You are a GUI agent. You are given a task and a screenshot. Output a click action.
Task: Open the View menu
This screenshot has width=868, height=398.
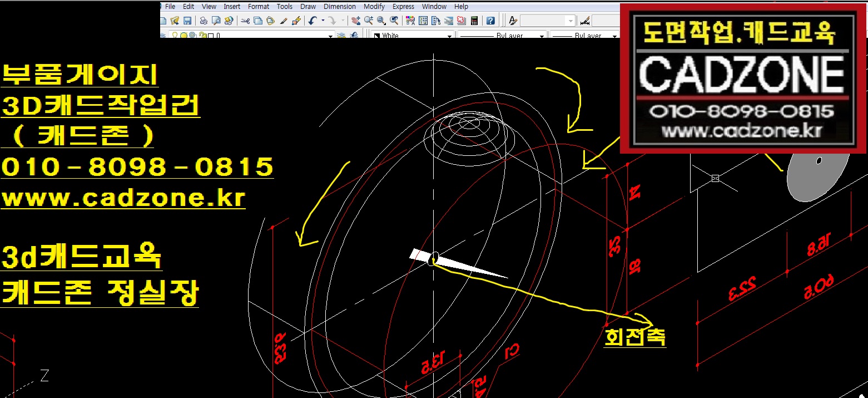[209, 7]
